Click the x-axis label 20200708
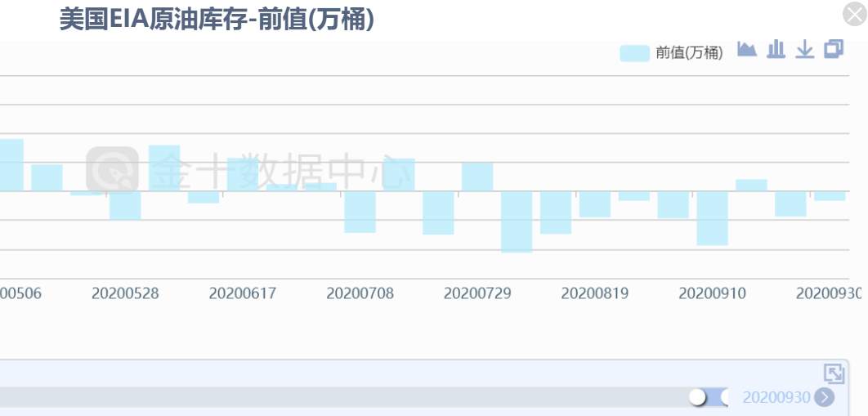 tap(360, 293)
